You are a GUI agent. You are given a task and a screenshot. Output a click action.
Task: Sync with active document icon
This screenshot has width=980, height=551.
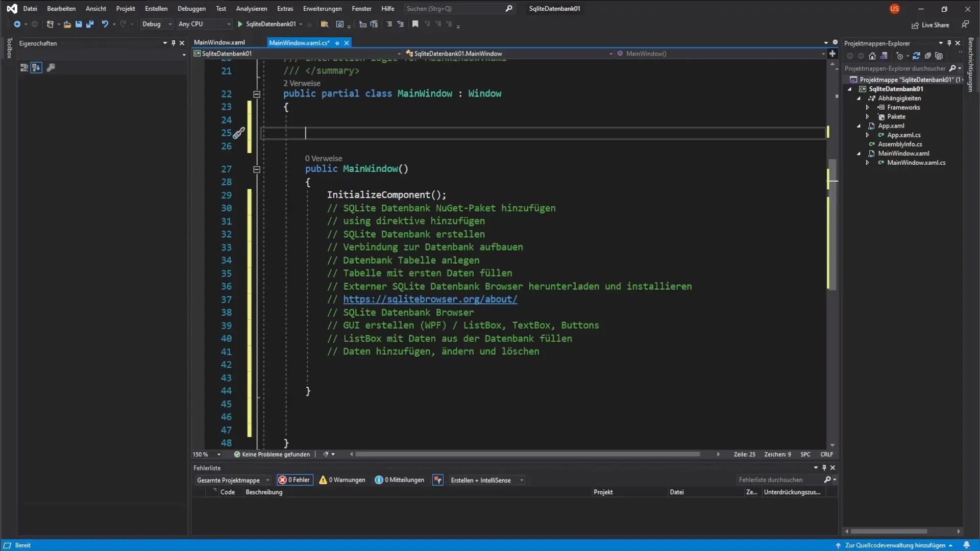[x=916, y=56]
